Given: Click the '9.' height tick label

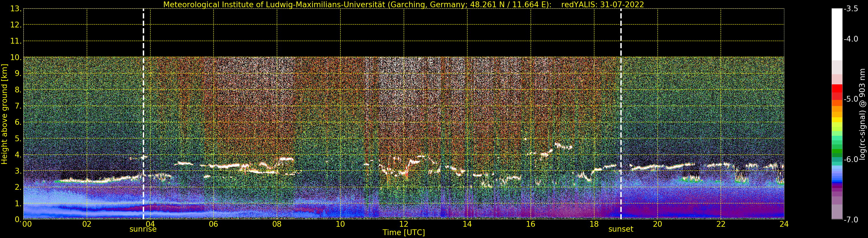Looking at the screenshot, I should coord(18,74).
